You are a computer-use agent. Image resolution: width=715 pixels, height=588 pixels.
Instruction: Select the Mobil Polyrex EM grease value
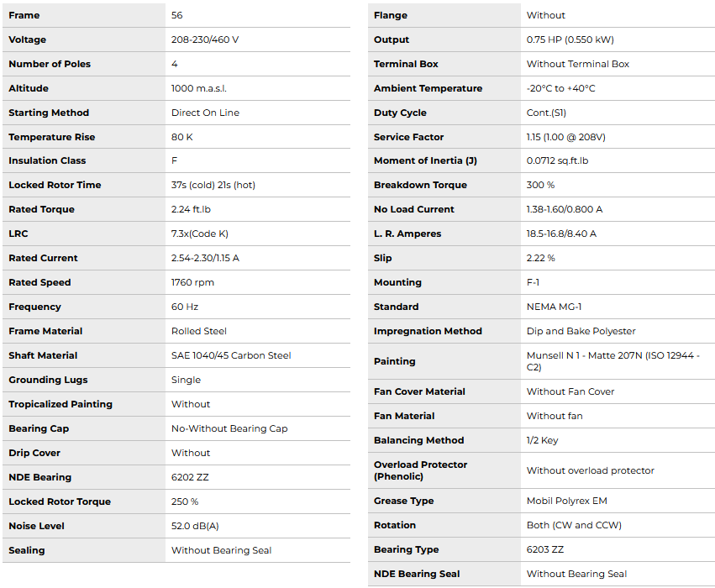click(x=566, y=501)
